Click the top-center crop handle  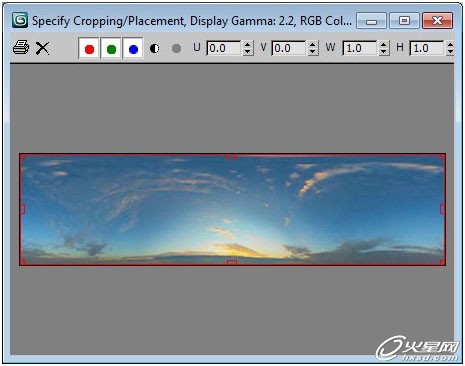(232, 157)
